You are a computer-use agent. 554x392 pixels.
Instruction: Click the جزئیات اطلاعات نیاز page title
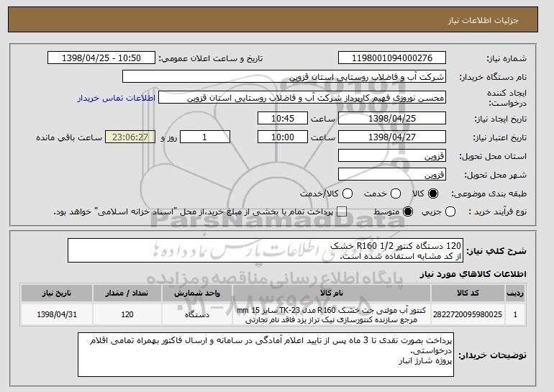[x=483, y=20]
